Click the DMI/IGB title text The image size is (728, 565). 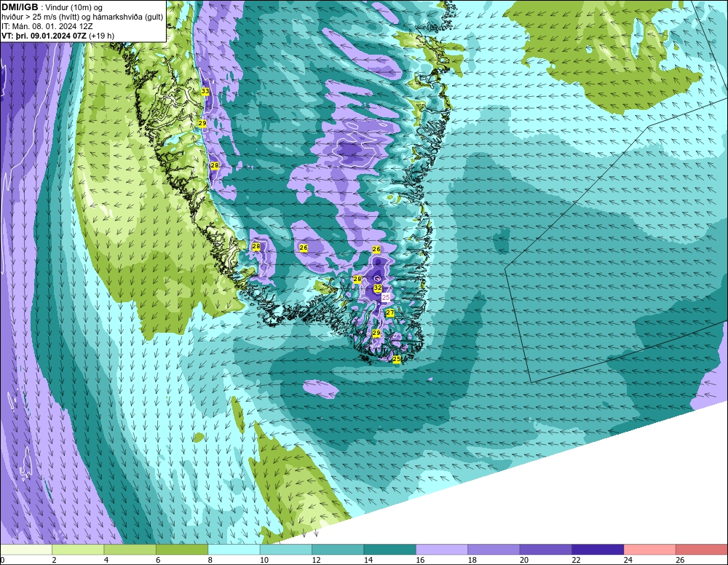[20, 7]
